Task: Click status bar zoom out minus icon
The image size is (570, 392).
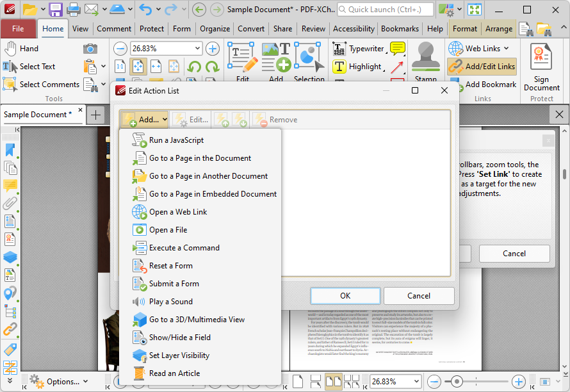Action: click(434, 382)
